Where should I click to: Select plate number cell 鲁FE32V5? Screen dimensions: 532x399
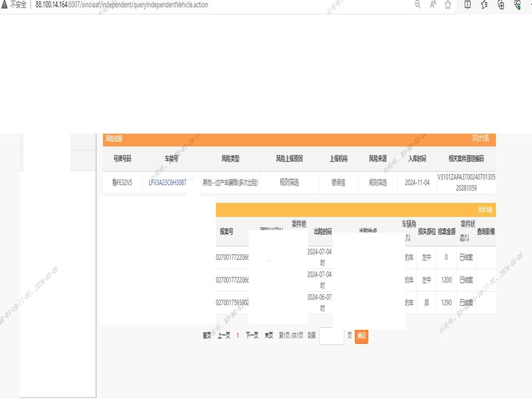pos(122,182)
